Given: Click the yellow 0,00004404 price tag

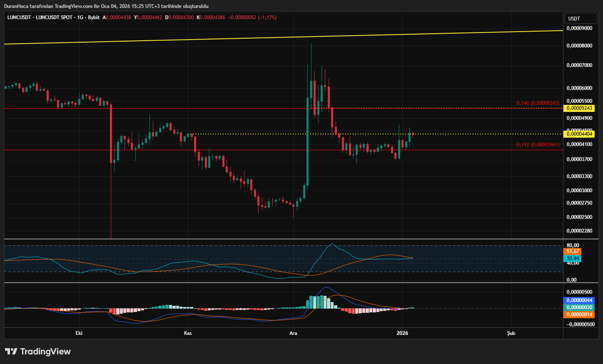Looking at the screenshot, I should pos(579,134).
